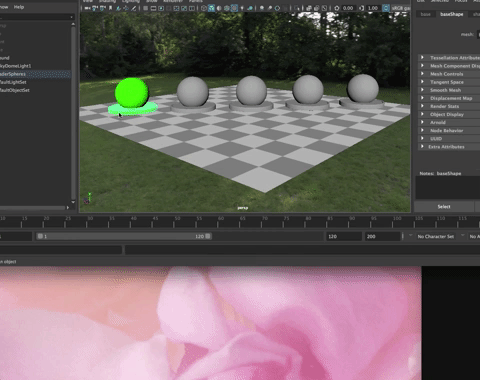Click the isolate select icon in viewport toolbar
This screenshot has height=380, width=480.
click(297, 8)
